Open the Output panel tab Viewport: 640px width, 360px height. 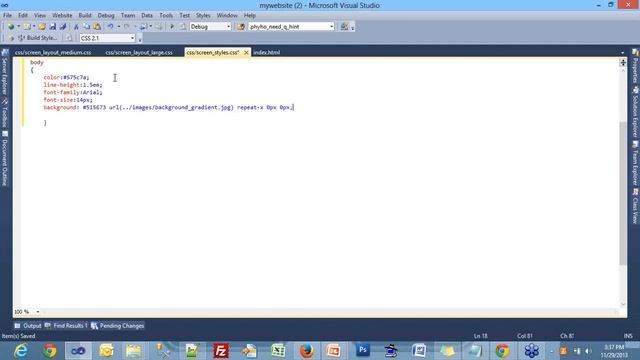coord(28,326)
